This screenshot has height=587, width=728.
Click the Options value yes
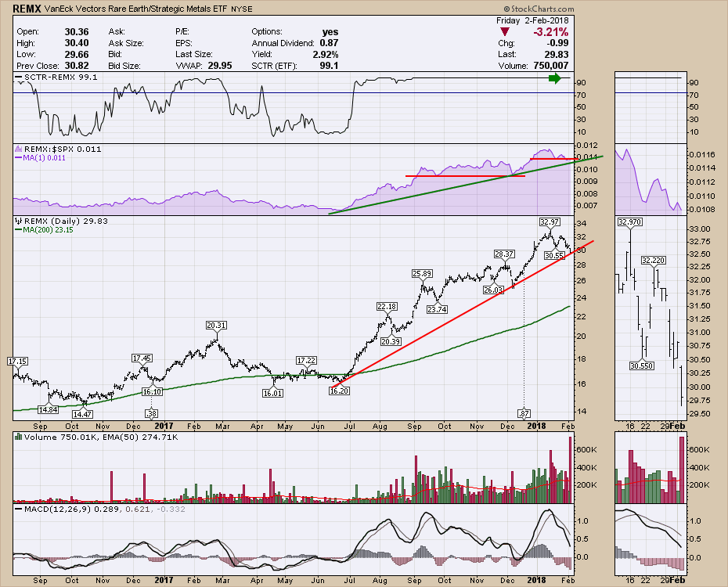click(330, 31)
